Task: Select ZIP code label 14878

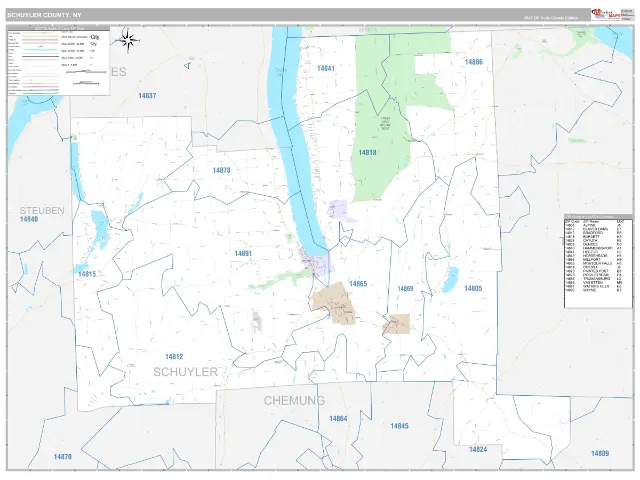Action: pyautogui.click(x=221, y=170)
